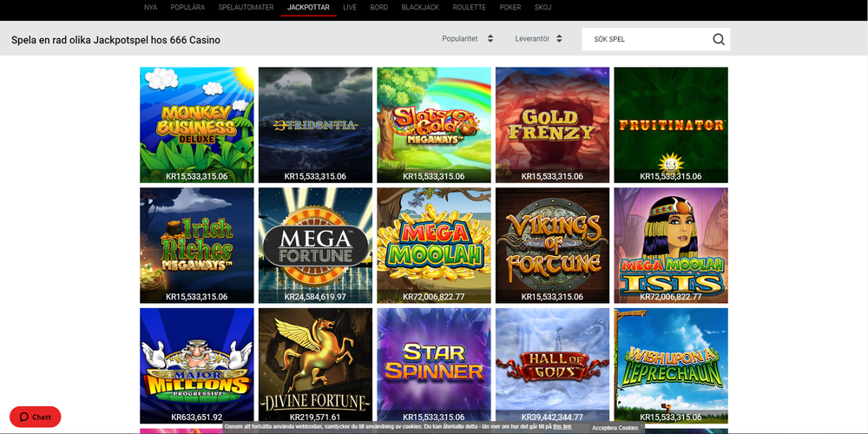Launch the Hall of Gods game
The image size is (868, 434).
(552, 366)
